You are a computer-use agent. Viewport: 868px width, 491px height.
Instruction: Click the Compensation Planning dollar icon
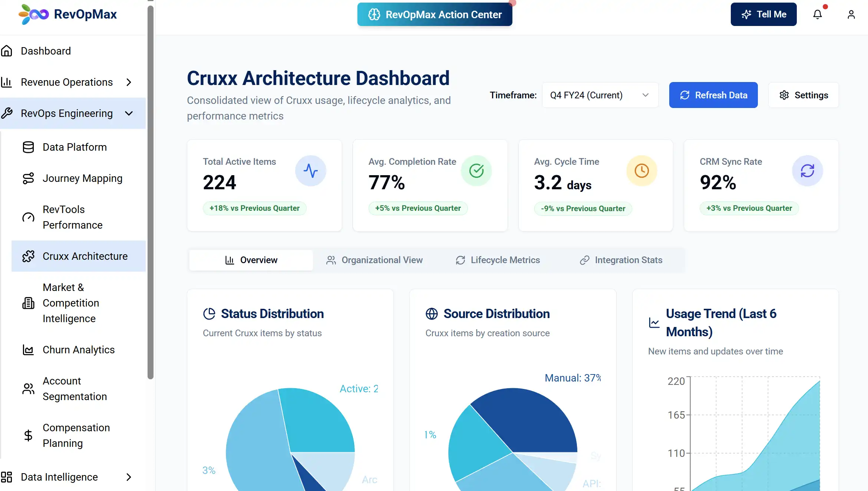(x=28, y=435)
